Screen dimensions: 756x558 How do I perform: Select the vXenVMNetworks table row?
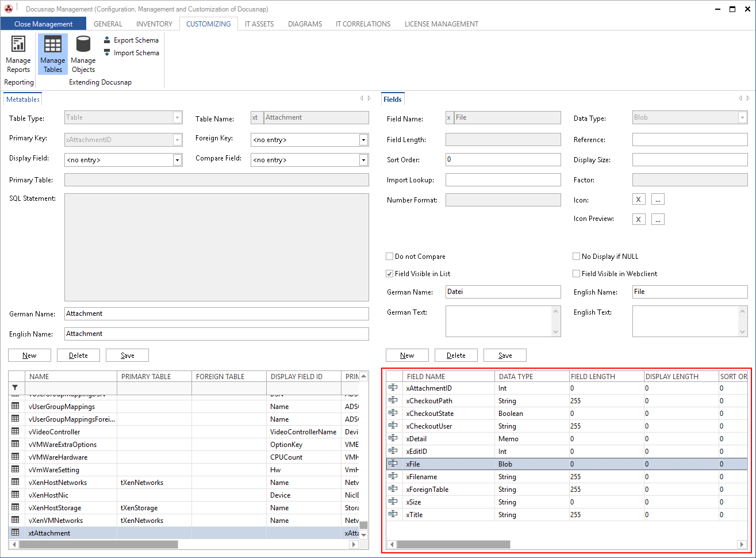click(x=183, y=520)
